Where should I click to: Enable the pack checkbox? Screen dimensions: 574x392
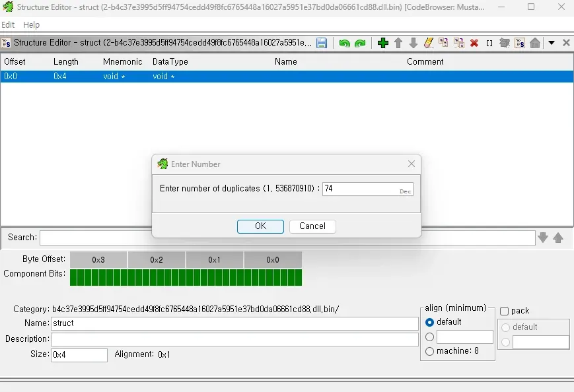pos(505,311)
